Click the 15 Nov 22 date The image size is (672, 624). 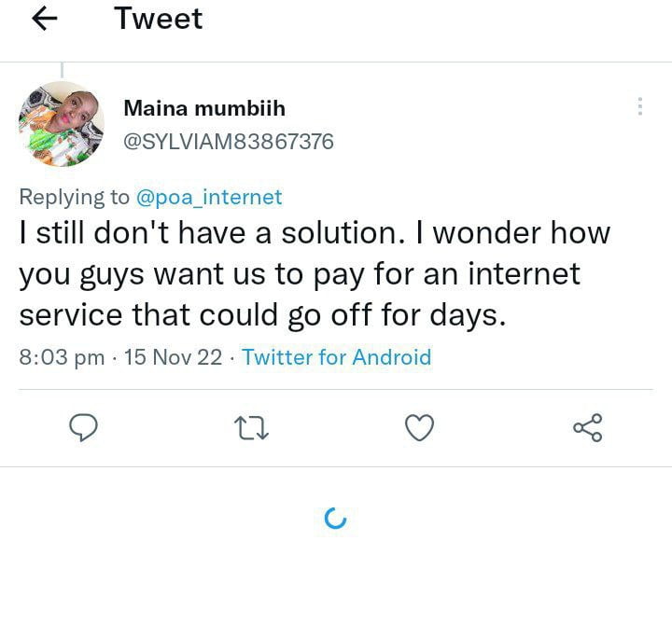pyautogui.click(x=173, y=357)
